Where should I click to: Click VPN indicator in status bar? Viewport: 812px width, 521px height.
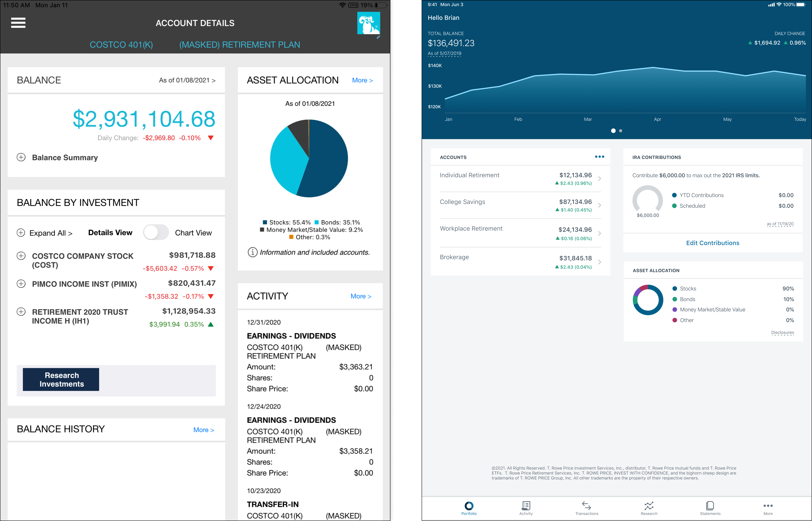pos(353,5)
